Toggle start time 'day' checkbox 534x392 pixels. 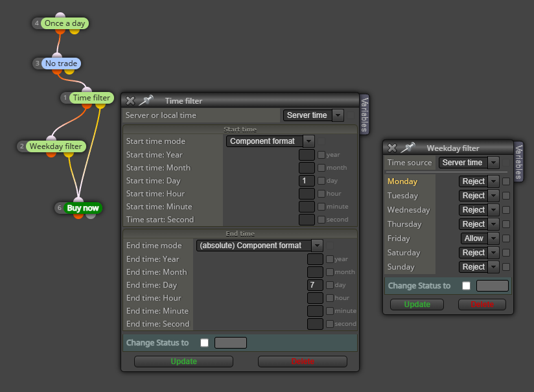coord(321,181)
